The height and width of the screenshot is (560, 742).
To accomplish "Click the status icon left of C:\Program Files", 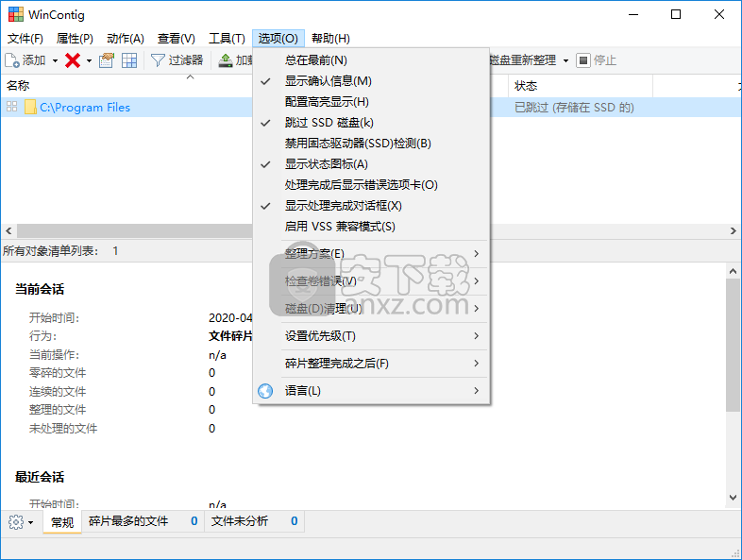I will point(12,107).
